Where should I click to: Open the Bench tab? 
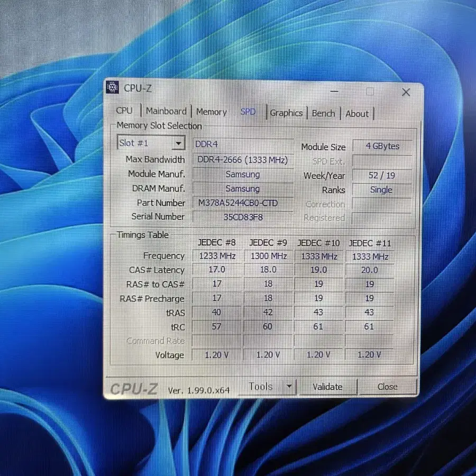323,113
